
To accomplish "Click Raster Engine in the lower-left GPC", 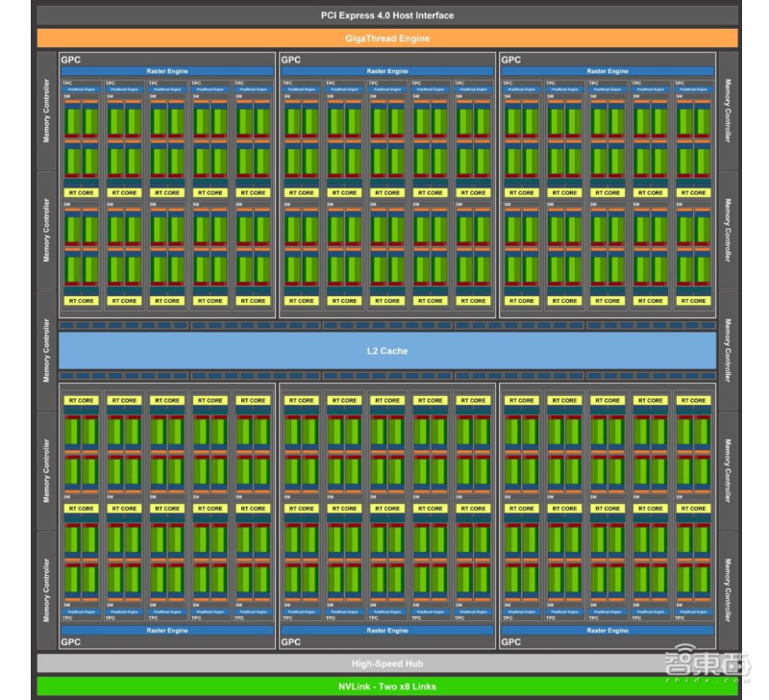I will coord(167,631).
